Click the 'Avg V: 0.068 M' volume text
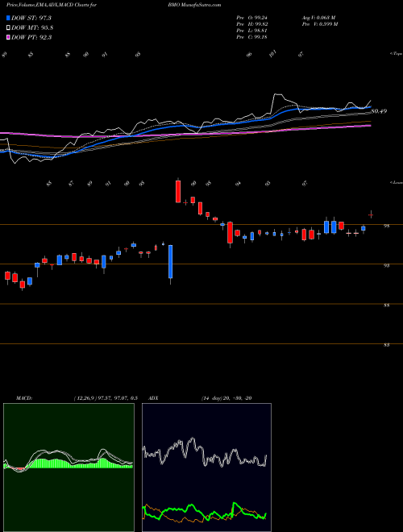Viewport: 403px width, 532px height. (318, 18)
